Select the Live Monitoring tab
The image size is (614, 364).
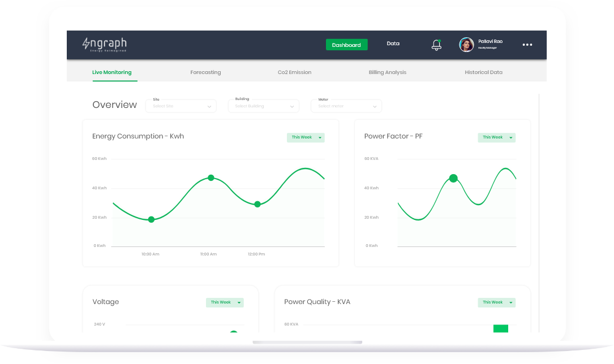(112, 72)
